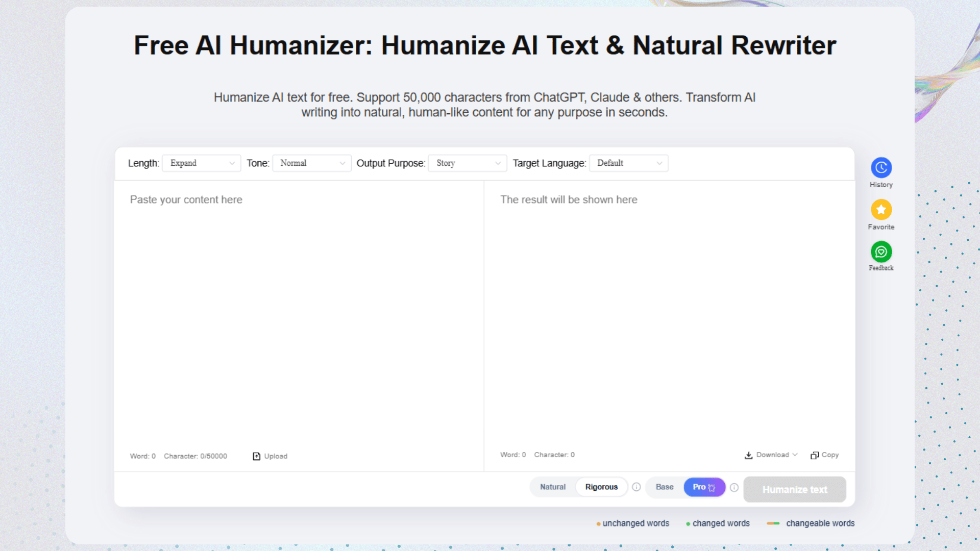Switch to Natural mode
The height and width of the screenshot is (551, 980).
pyautogui.click(x=553, y=487)
